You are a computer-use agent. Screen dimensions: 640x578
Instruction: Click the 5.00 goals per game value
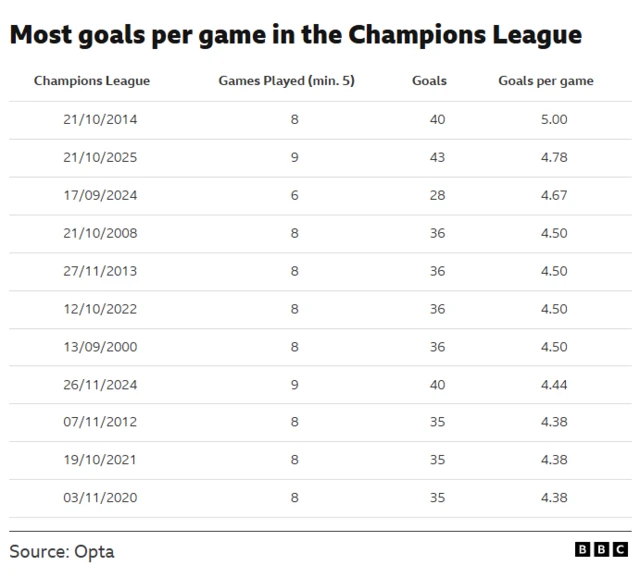(x=553, y=120)
